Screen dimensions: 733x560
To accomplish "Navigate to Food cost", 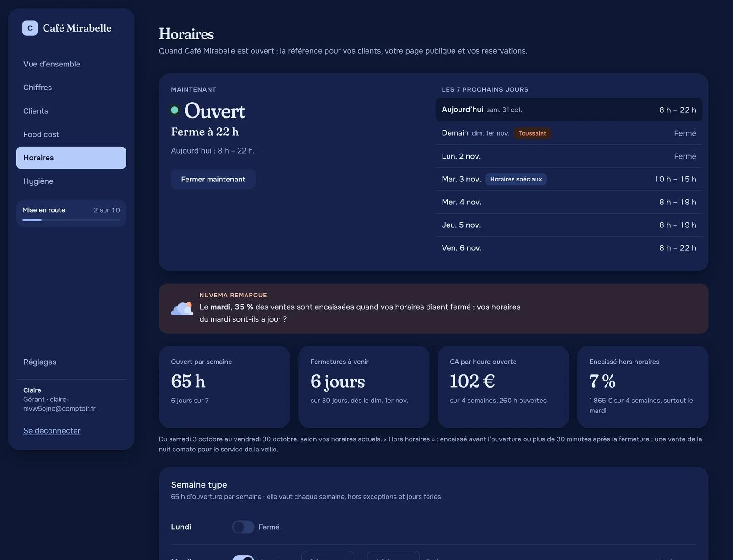I will (x=71, y=134).
